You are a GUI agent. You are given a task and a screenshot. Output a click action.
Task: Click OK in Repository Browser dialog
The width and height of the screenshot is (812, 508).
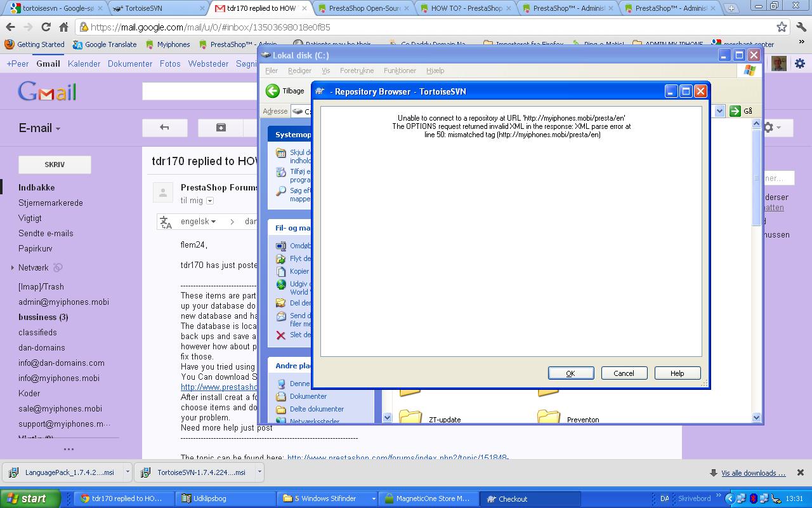pyautogui.click(x=571, y=373)
